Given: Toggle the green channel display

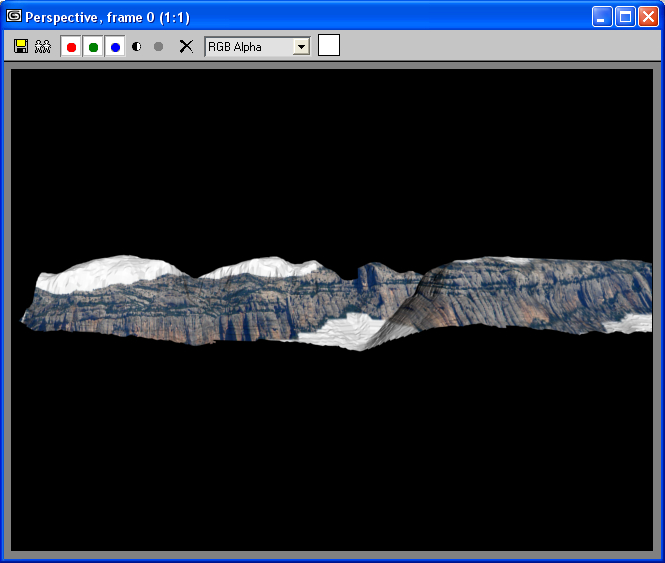Looking at the screenshot, I should pyautogui.click(x=93, y=46).
